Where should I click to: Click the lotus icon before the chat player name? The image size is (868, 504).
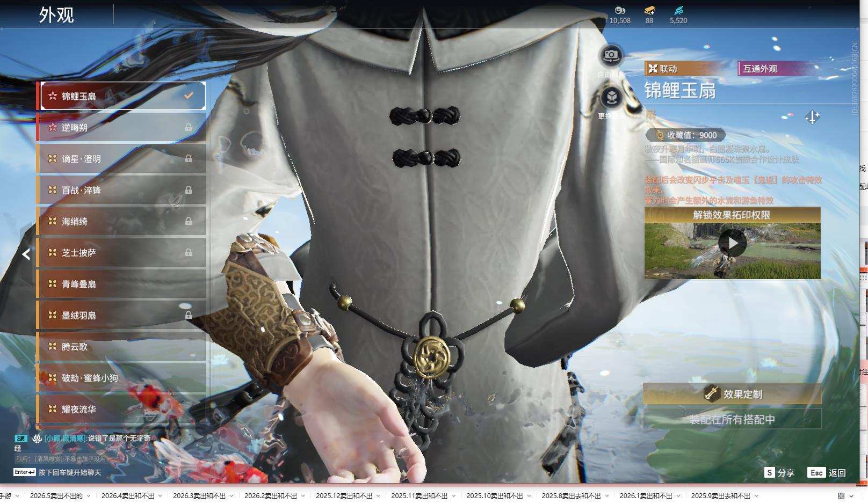(x=37, y=439)
